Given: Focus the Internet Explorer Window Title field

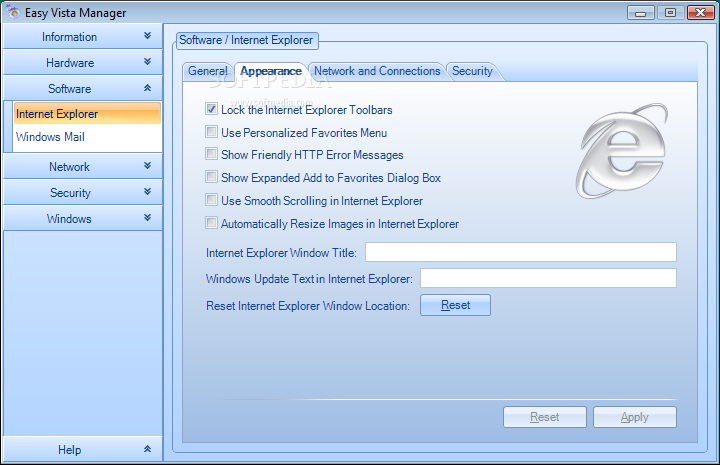Looking at the screenshot, I should 521,252.
